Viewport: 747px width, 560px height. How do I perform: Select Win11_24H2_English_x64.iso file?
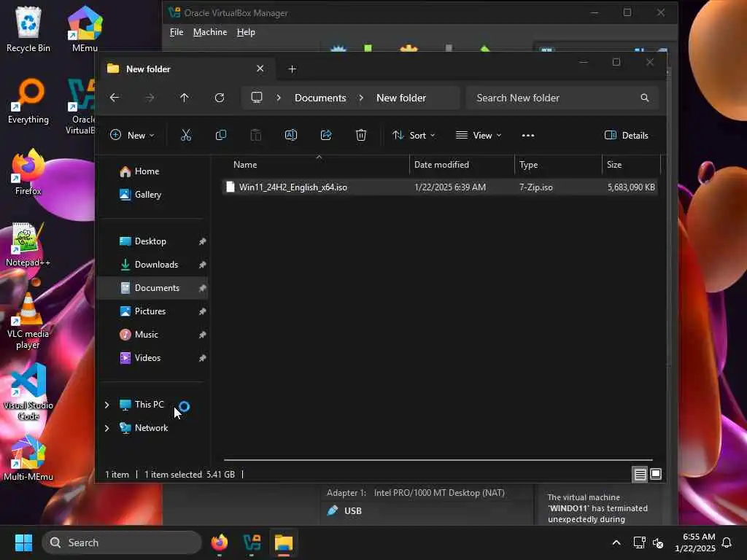pos(440,187)
